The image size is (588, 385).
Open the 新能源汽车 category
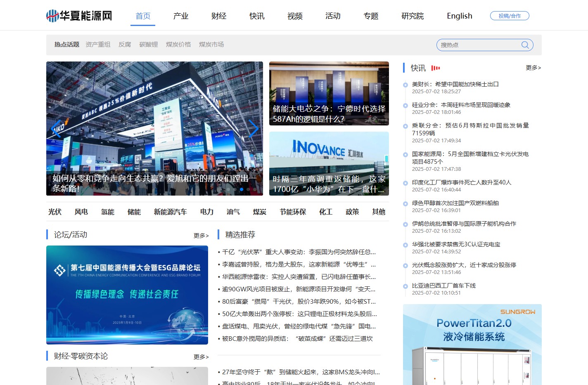[x=171, y=212]
